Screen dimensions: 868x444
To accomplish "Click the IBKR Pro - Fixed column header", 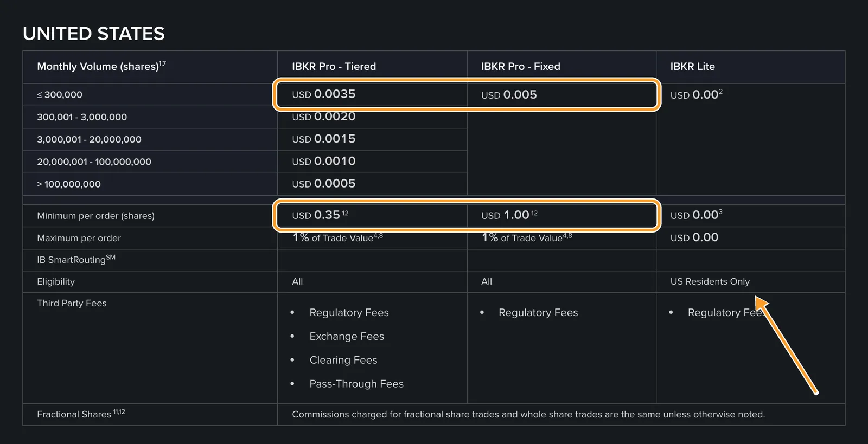I will point(520,66).
